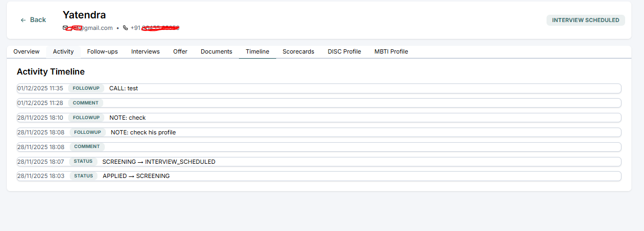View the MBTI Profile tab
Image resolution: width=644 pixels, height=231 pixels.
click(x=391, y=51)
